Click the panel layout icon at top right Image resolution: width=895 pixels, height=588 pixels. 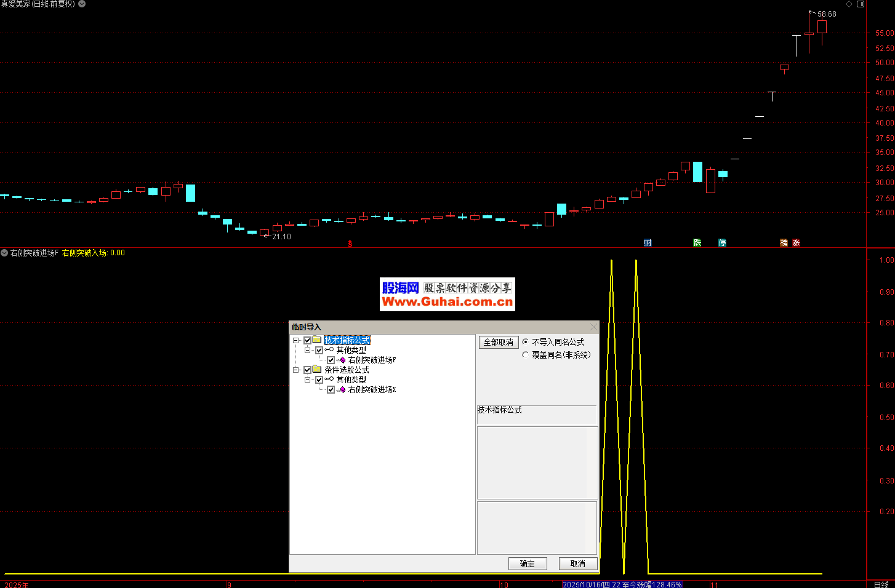(x=861, y=4)
